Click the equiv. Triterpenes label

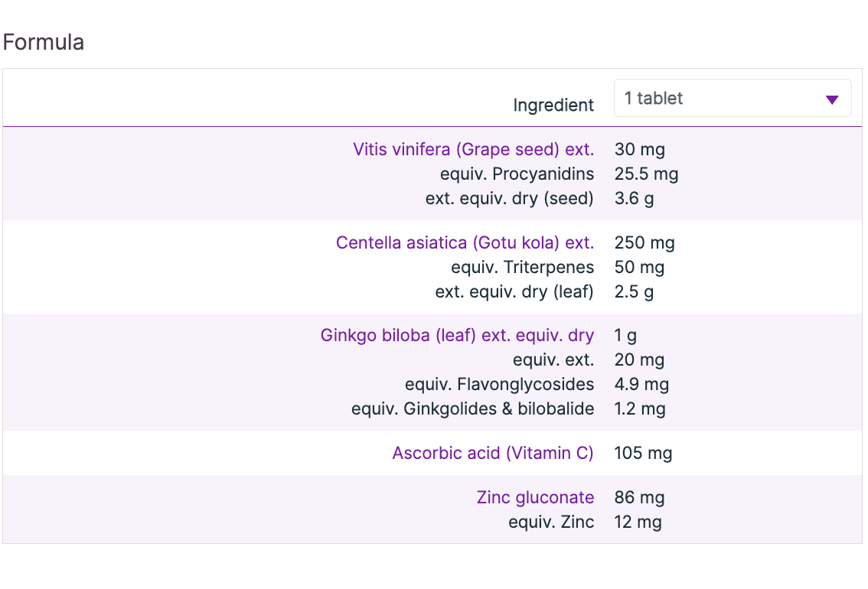(522, 267)
